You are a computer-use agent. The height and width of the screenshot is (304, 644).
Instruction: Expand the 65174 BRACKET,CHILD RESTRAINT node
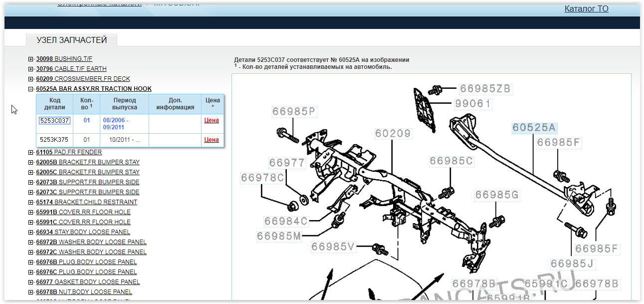pyautogui.click(x=31, y=202)
